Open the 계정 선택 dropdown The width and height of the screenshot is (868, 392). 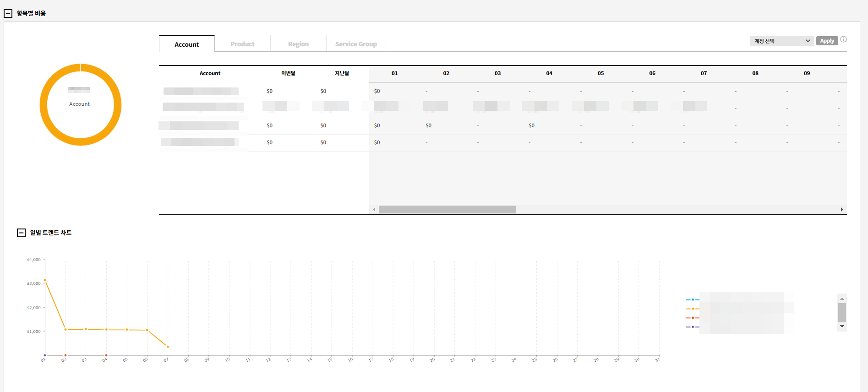(782, 41)
